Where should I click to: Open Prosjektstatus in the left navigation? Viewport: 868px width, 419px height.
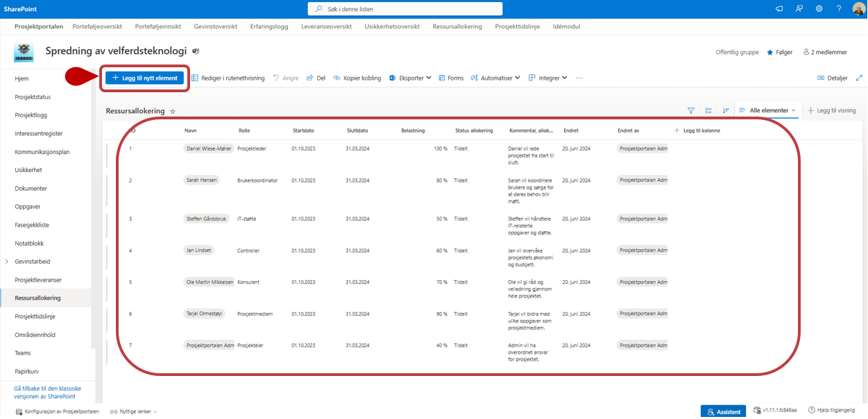tap(33, 97)
